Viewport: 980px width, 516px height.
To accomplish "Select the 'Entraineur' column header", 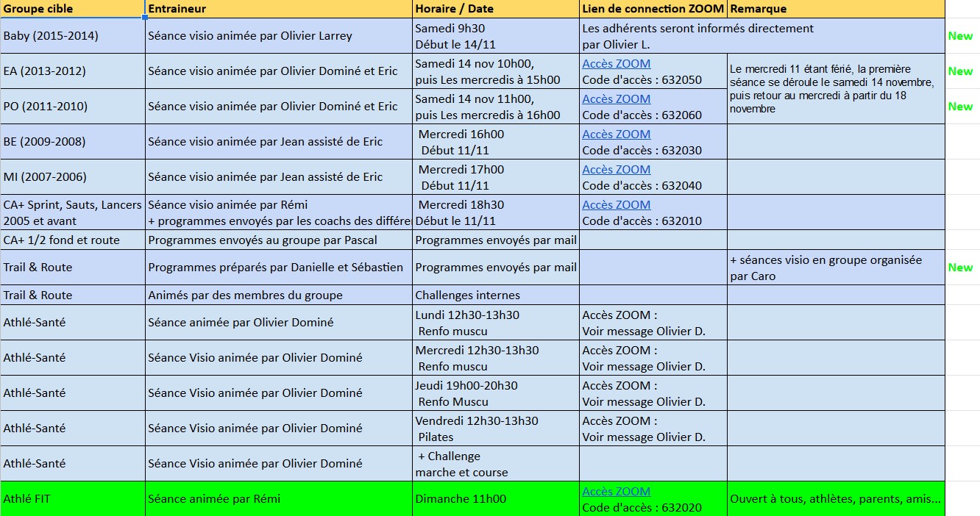I will click(x=279, y=9).
